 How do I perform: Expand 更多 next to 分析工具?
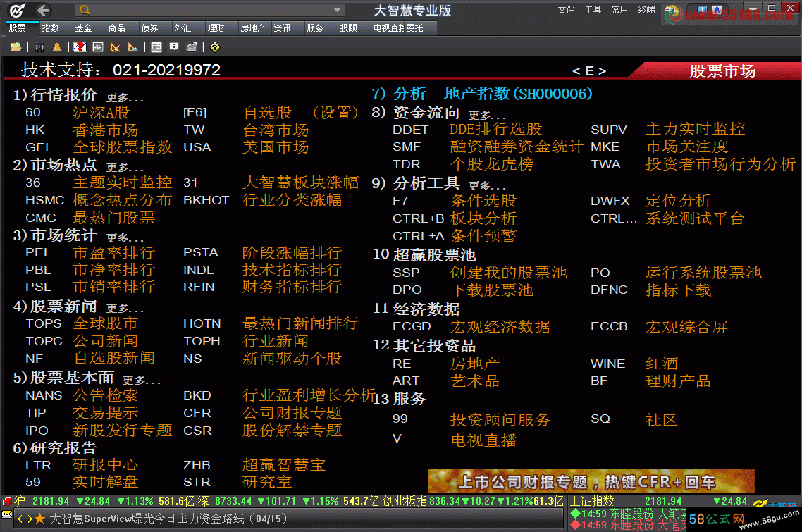click(x=488, y=185)
